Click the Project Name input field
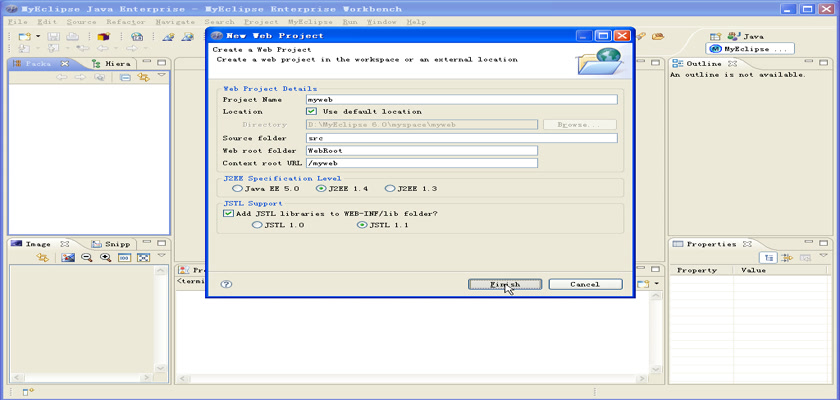Viewport: 840px width, 400px height. tap(461, 100)
